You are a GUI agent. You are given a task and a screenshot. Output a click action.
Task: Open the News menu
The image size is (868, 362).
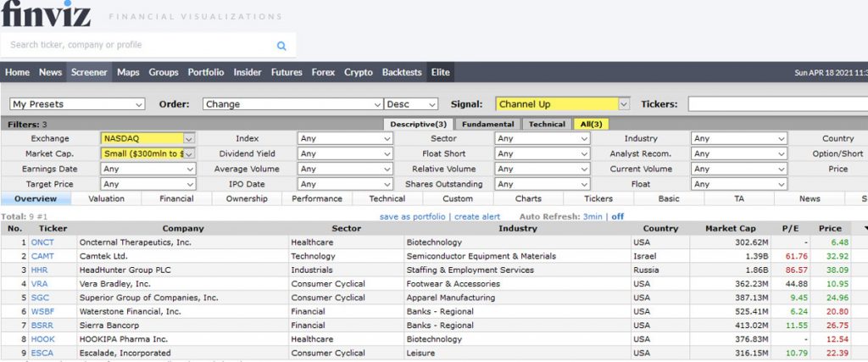click(x=50, y=73)
